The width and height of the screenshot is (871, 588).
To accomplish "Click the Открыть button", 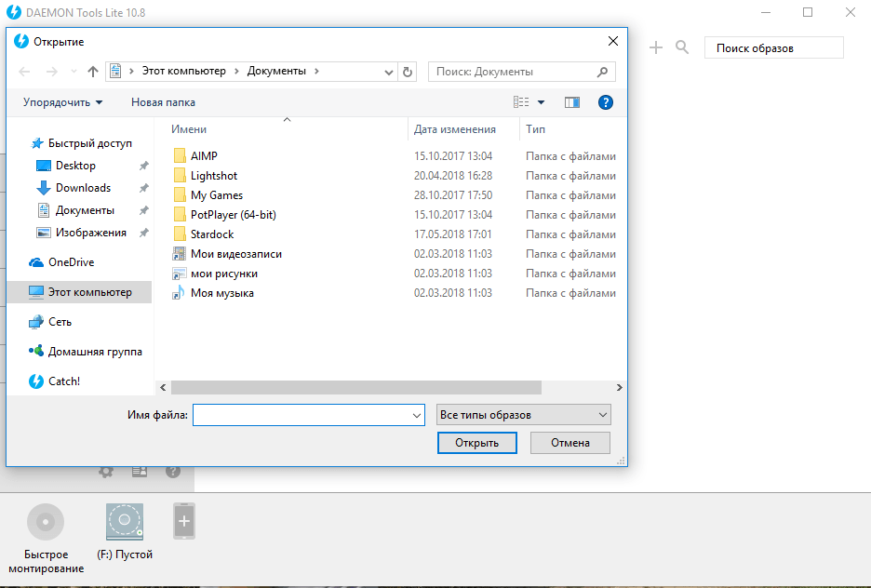I will 477,443.
